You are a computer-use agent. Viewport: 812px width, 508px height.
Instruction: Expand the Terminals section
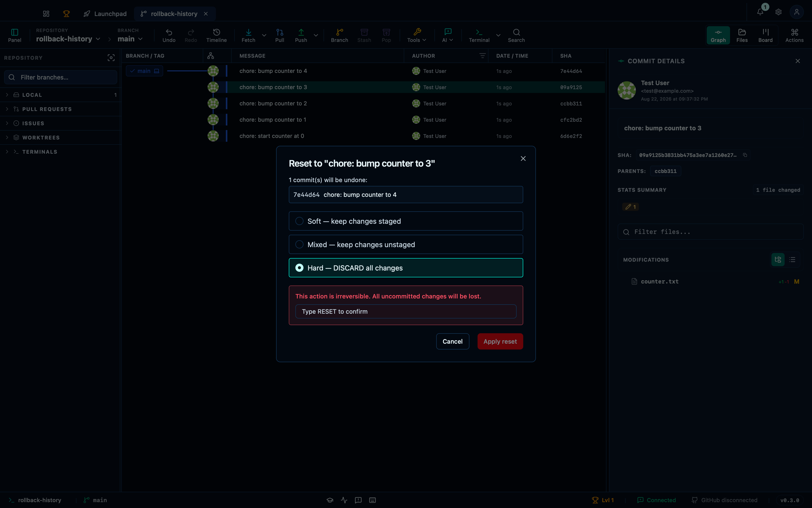[60, 152]
